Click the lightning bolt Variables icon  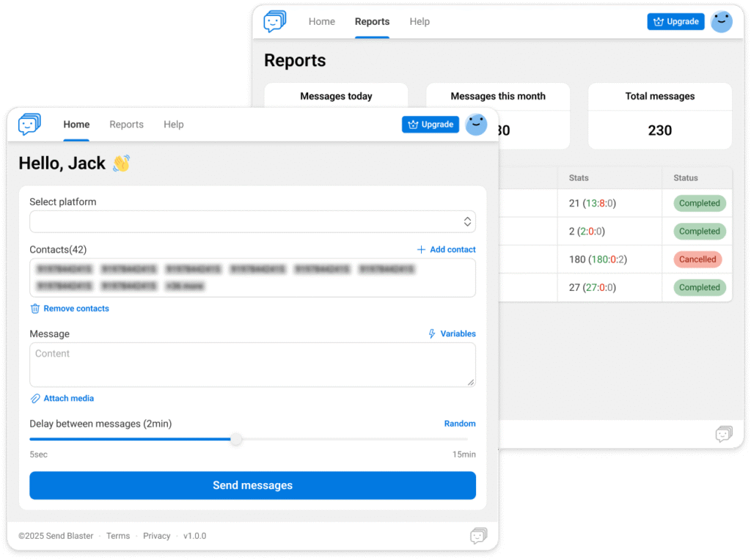click(432, 334)
